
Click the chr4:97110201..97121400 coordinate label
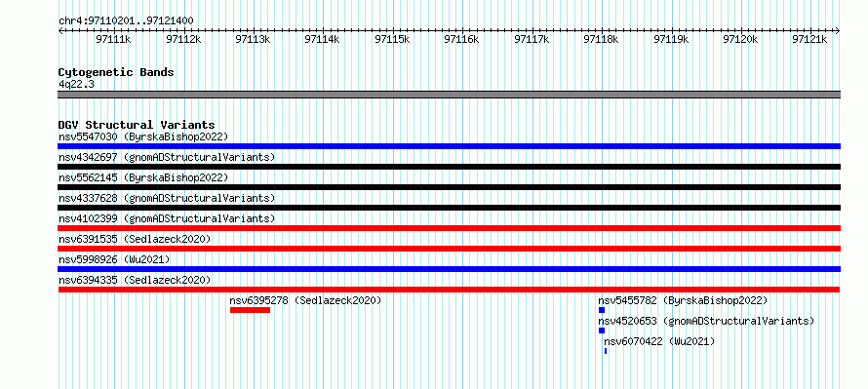(x=126, y=21)
